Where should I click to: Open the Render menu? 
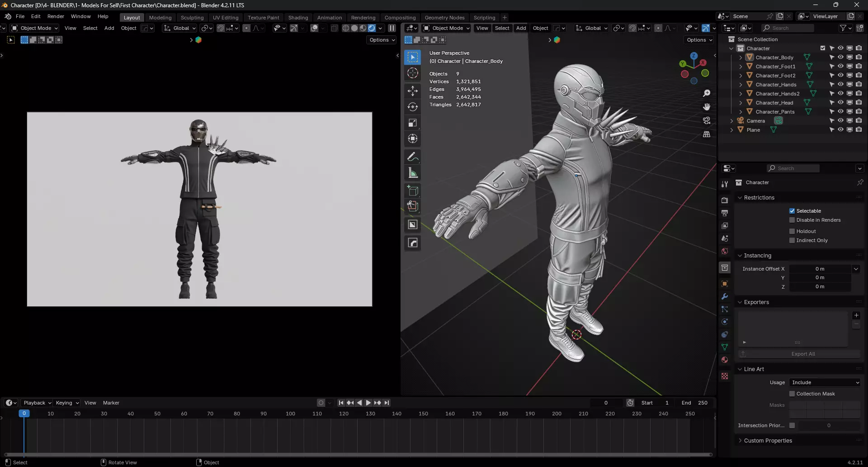point(56,16)
